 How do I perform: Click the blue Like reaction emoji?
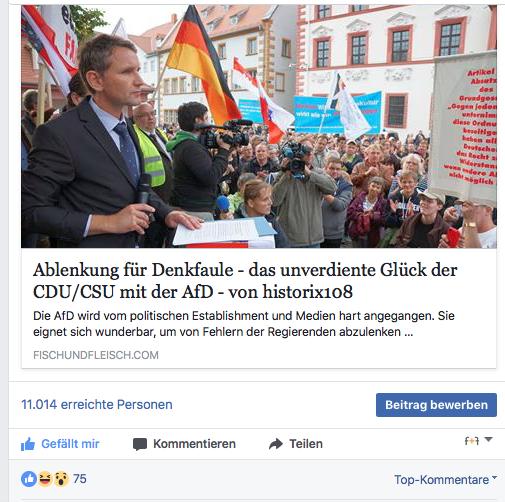29,479
